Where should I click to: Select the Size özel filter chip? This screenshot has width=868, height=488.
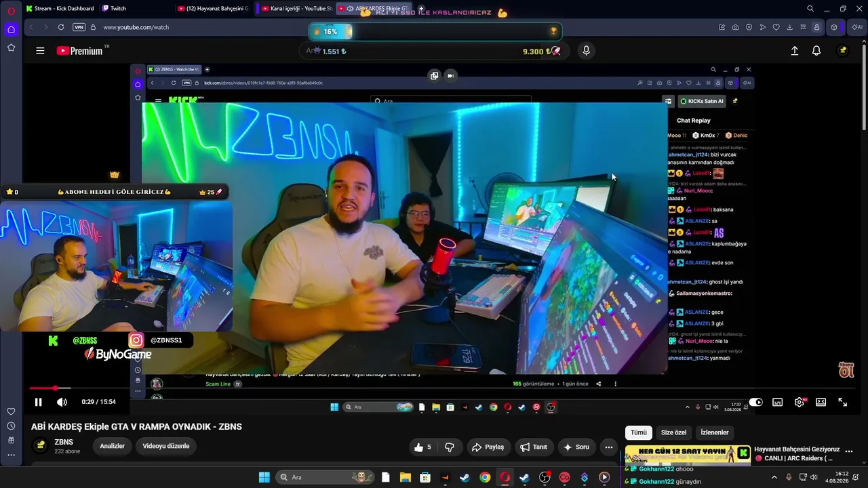coord(674,432)
